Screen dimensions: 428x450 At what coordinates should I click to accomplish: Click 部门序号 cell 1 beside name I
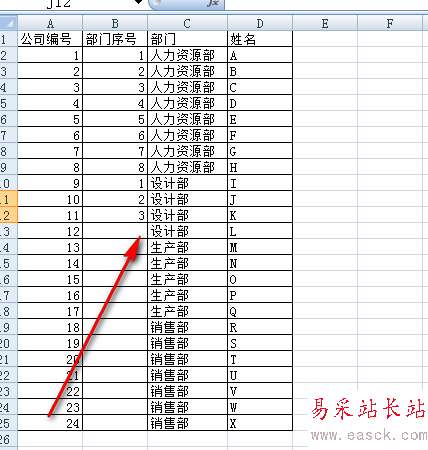(x=115, y=183)
